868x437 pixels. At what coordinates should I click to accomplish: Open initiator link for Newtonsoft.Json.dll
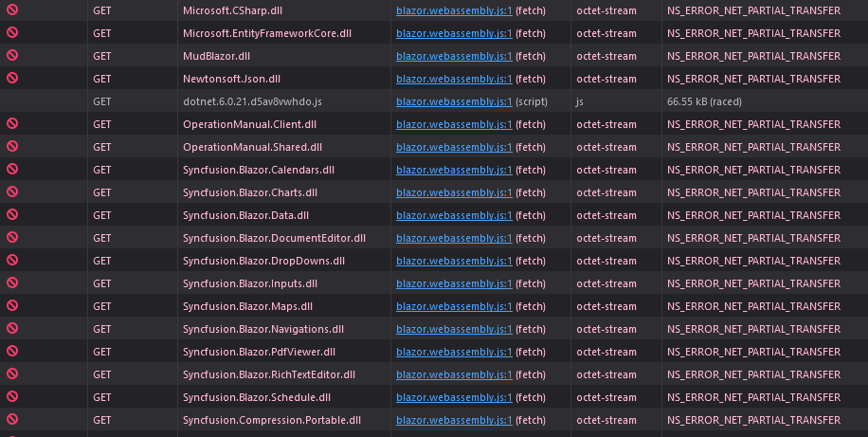click(x=454, y=79)
